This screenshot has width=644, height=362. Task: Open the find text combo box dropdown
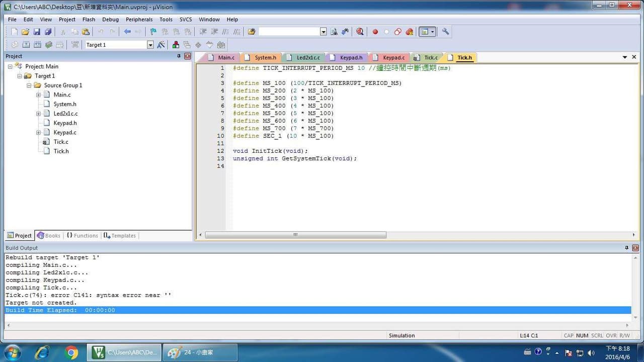click(x=324, y=32)
